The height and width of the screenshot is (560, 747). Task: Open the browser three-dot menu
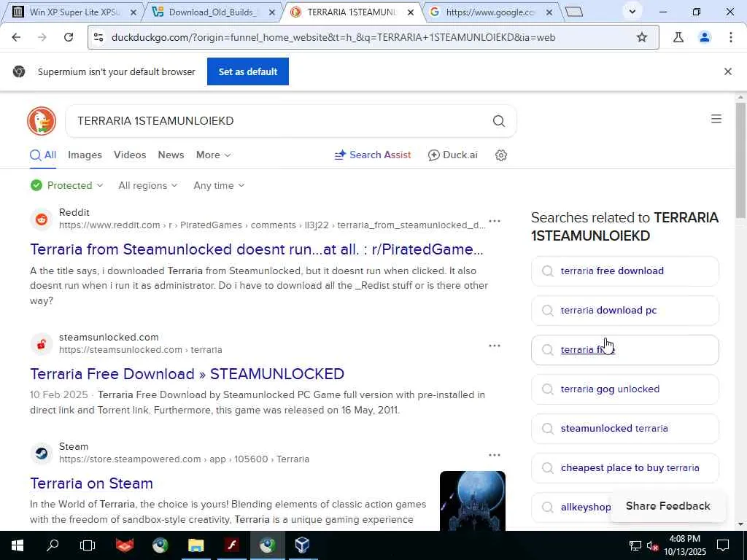[731, 37]
